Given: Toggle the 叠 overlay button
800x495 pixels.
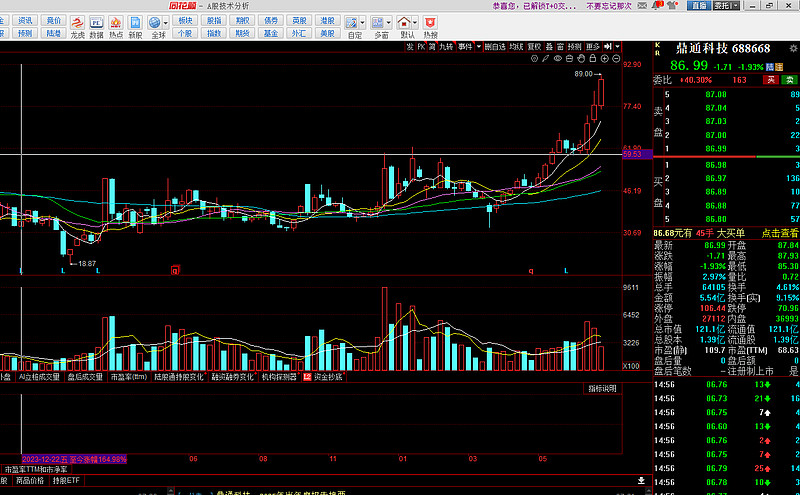Looking at the screenshot, I should [x=549, y=46].
